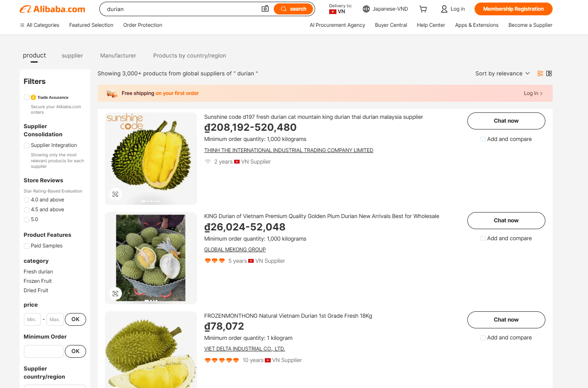Open the Manufacturer tab
The height and width of the screenshot is (388, 588).
(118, 56)
